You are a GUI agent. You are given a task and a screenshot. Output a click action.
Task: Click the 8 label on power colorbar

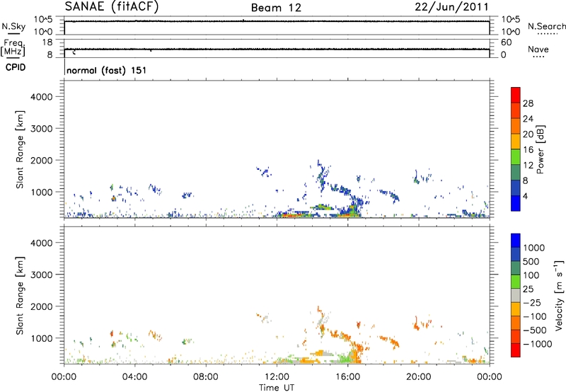[x=526, y=181]
